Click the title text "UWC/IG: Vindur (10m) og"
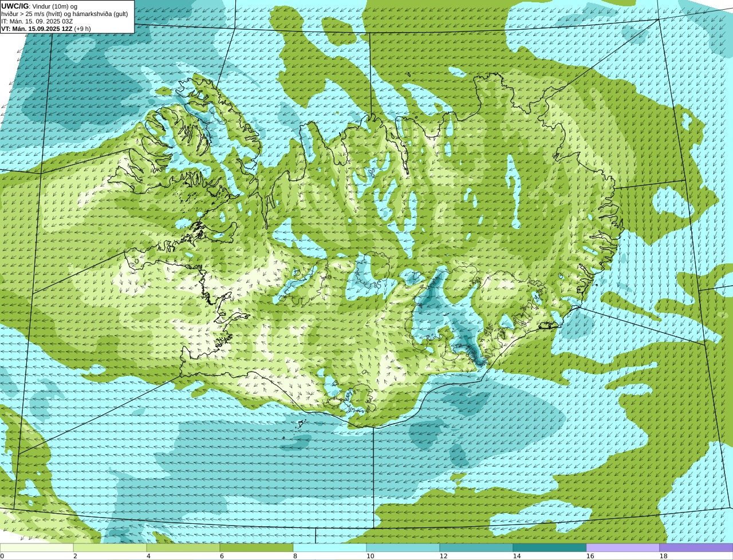The height and width of the screenshot is (560, 733). (x=40, y=6)
